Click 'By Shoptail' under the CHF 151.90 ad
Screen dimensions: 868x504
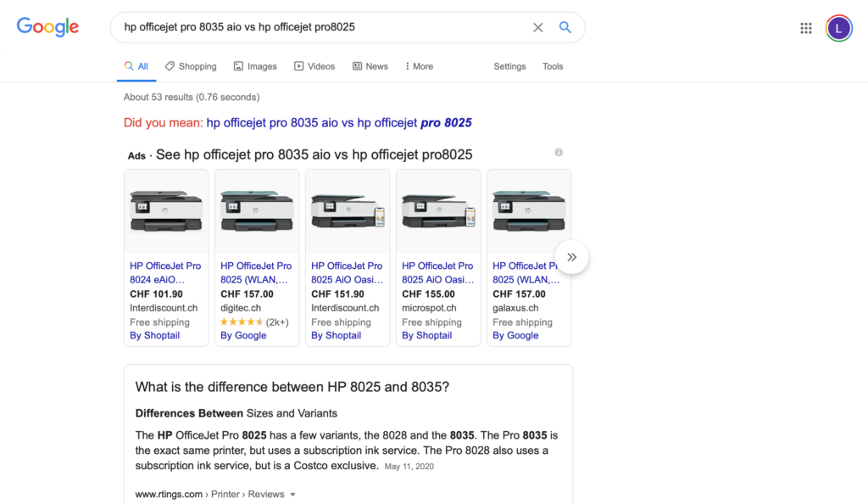[x=336, y=336]
